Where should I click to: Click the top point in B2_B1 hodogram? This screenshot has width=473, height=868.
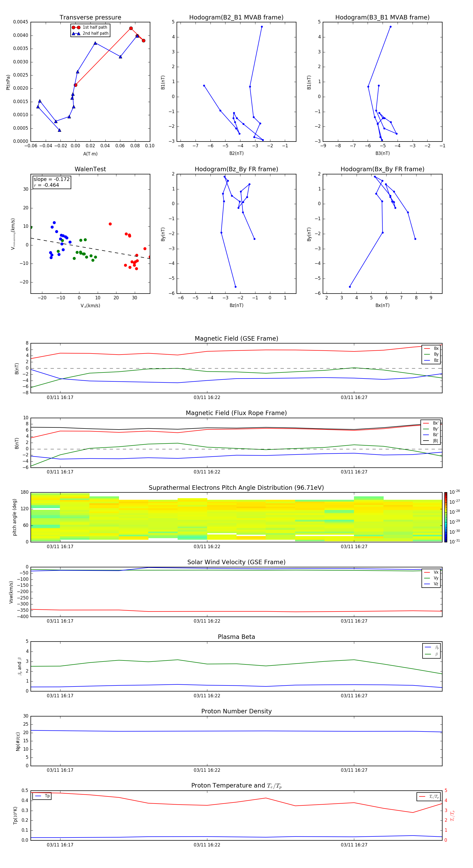click(x=261, y=27)
